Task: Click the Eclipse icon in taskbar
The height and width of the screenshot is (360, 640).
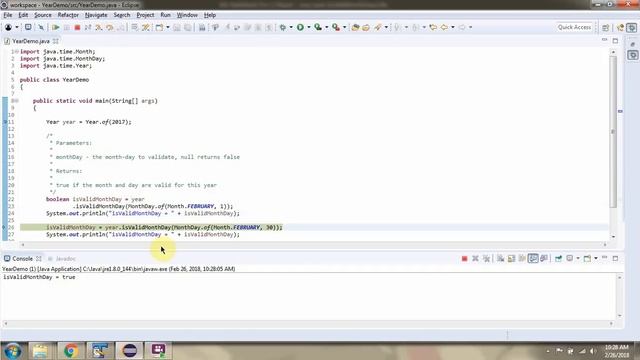Action: click(x=129, y=350)
